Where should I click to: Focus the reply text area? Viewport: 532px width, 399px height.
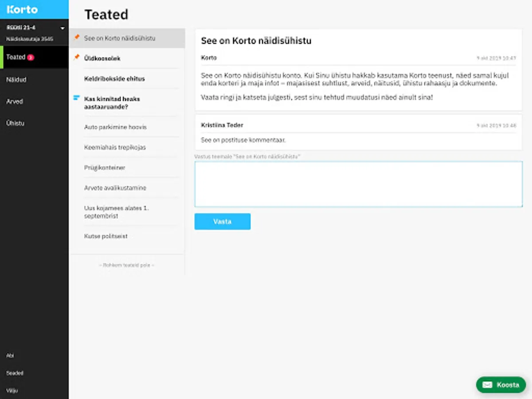point(358,184)
